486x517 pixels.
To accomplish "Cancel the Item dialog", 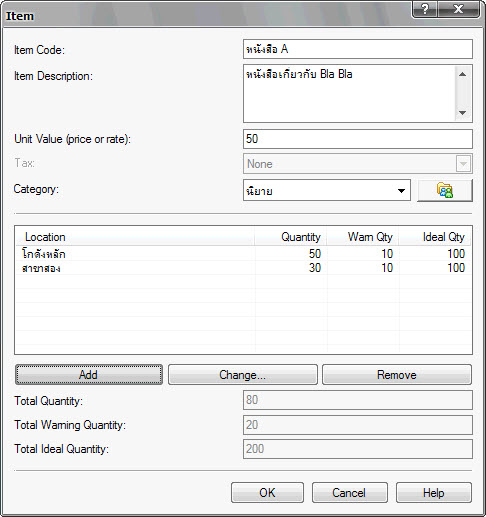I will [349, 492].
